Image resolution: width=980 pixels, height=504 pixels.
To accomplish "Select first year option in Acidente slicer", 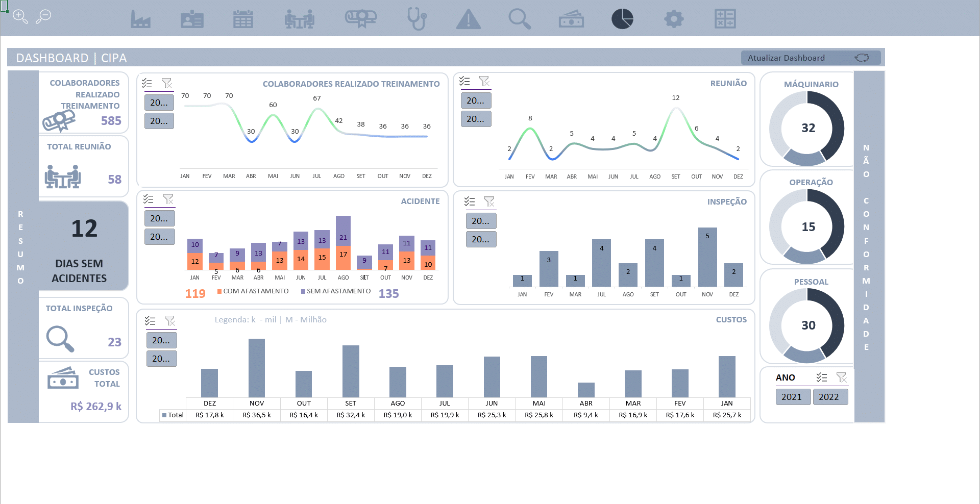I will point(159,218).
